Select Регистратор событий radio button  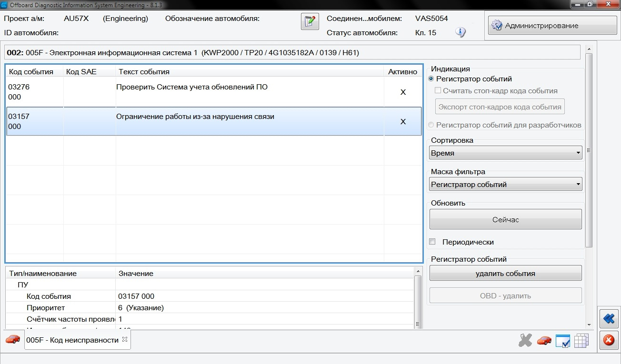tap(431, 79)
